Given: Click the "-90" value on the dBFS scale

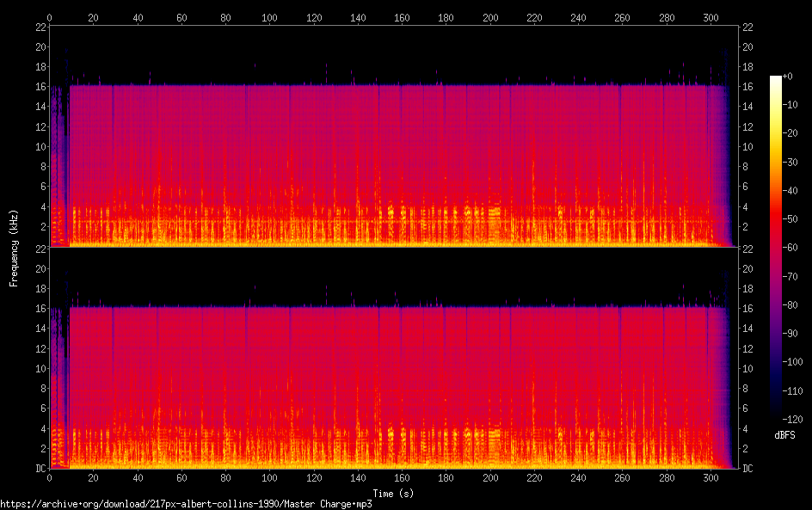Looking at the screenshot, I should click(790, 334).
